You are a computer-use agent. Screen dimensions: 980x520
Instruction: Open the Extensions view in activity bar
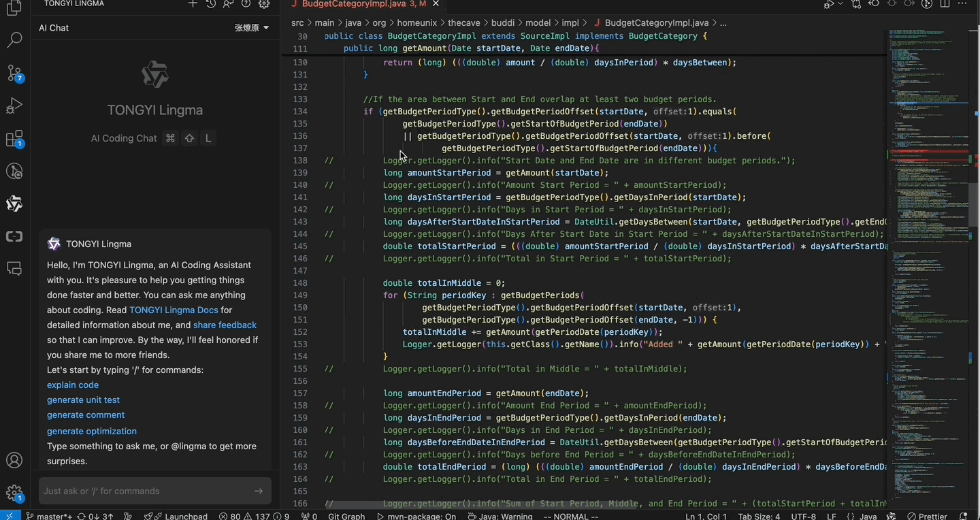[14, 139]
